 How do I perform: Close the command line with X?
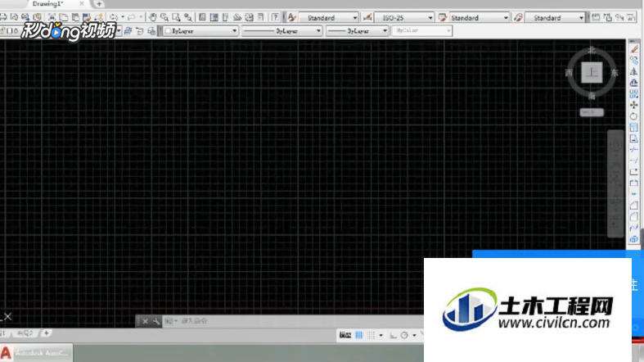pyautogui.click(x=145, y=321)
